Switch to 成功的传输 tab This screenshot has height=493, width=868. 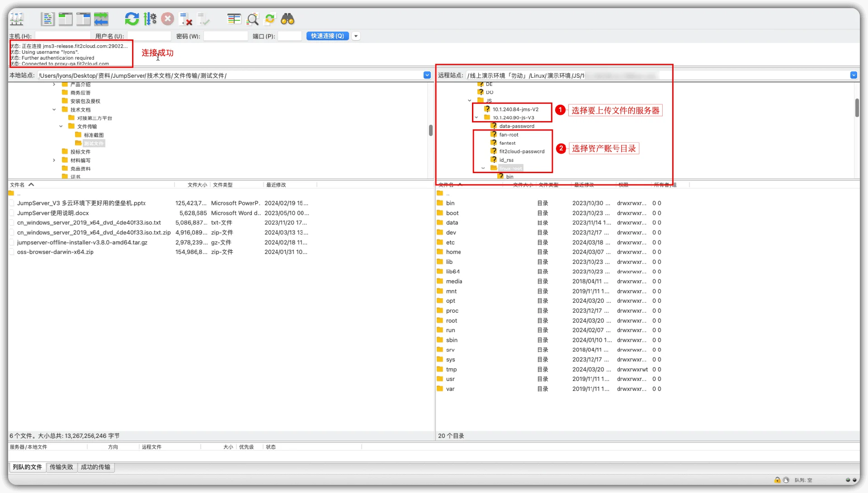pos(95,467)
